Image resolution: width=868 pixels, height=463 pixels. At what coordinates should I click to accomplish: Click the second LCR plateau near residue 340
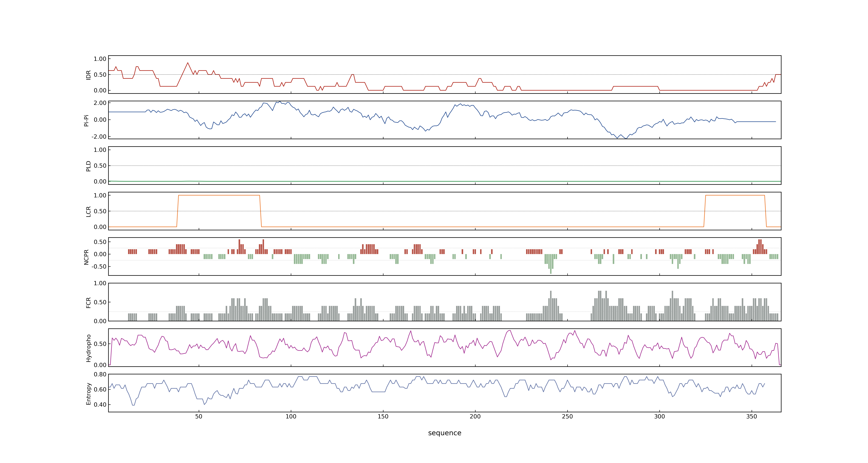click(735, 195)
